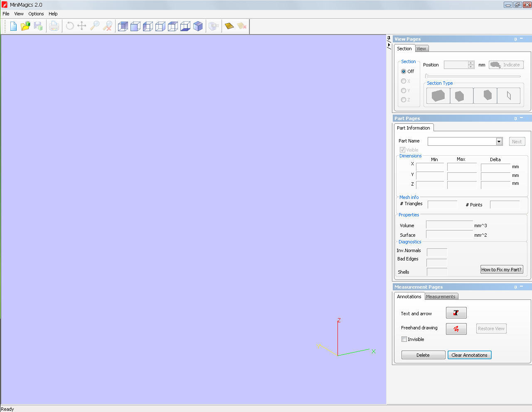Open the View menu
Image resolution: width=532 pixels, height=412 pixels.
[x=19, y=14]
